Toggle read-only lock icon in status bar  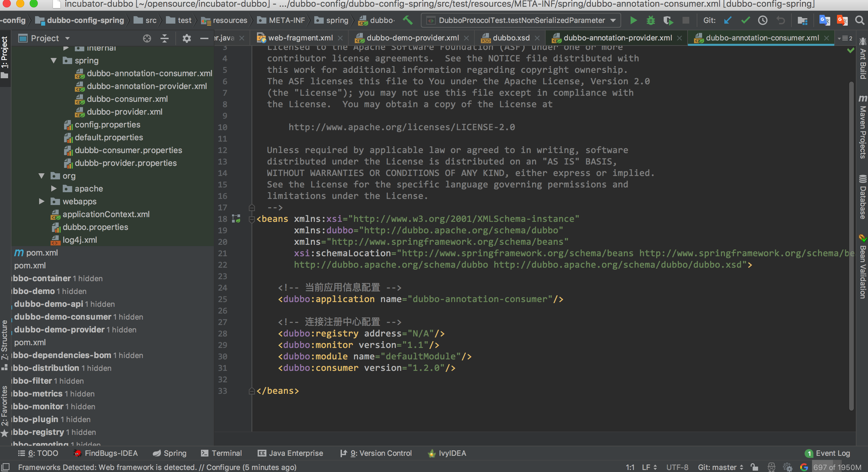pyautogui.click(x=754, y=467)
